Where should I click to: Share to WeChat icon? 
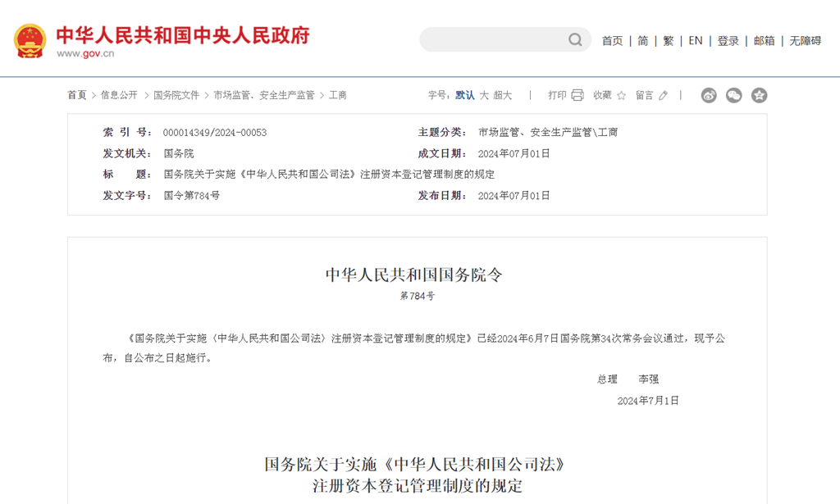pos(734,95)
